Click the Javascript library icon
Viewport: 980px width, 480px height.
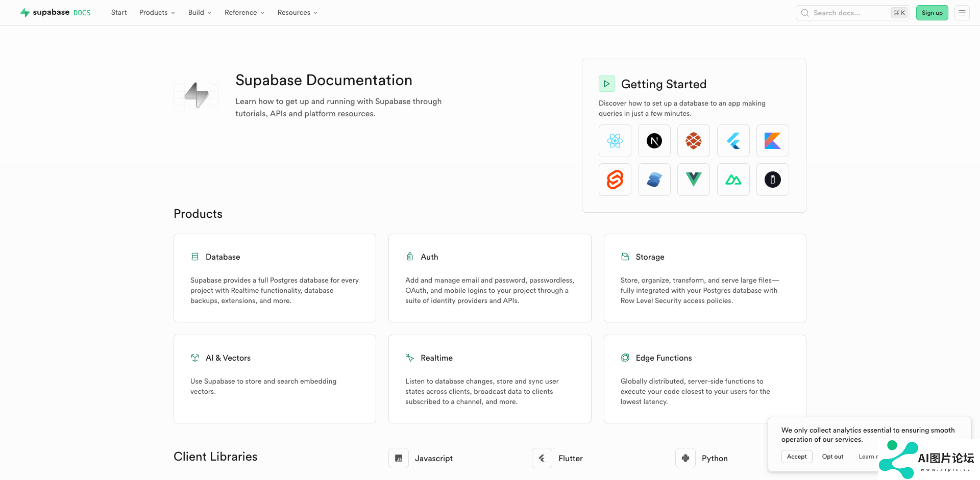click(399, 458)
